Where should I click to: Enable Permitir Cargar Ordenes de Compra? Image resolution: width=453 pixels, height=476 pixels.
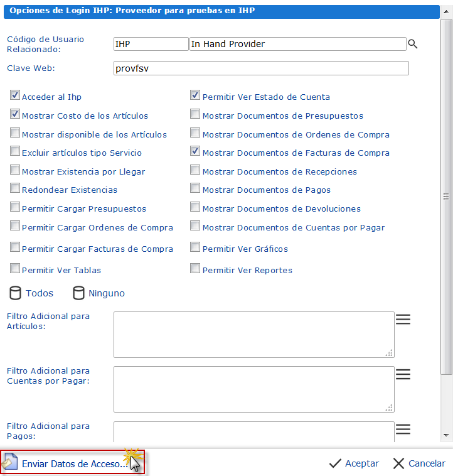click(15, 225)
